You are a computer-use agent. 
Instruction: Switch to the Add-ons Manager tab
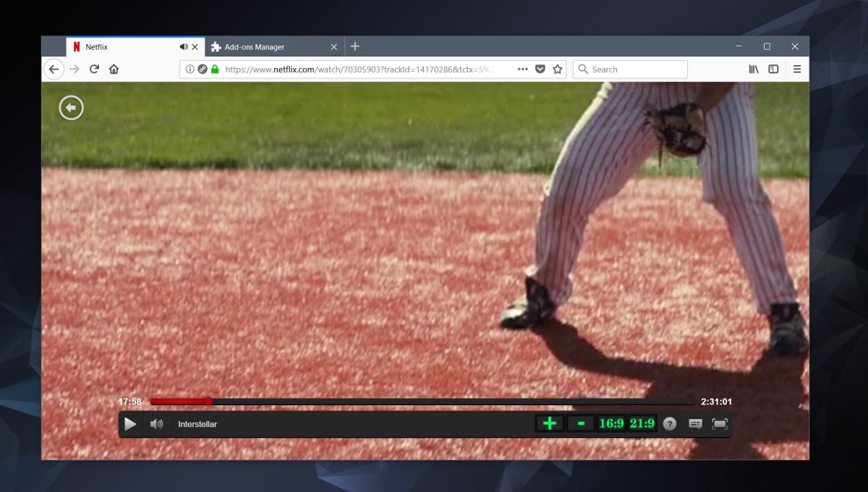[x=275, y=46]
